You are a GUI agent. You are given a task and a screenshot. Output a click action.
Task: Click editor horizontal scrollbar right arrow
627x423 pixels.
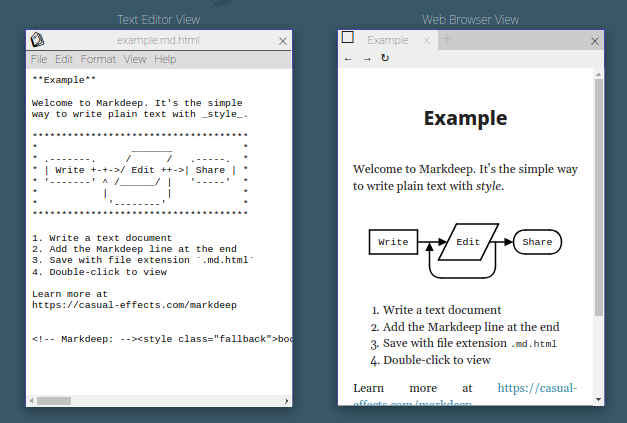pyautogui.click(x=286, y=401)
